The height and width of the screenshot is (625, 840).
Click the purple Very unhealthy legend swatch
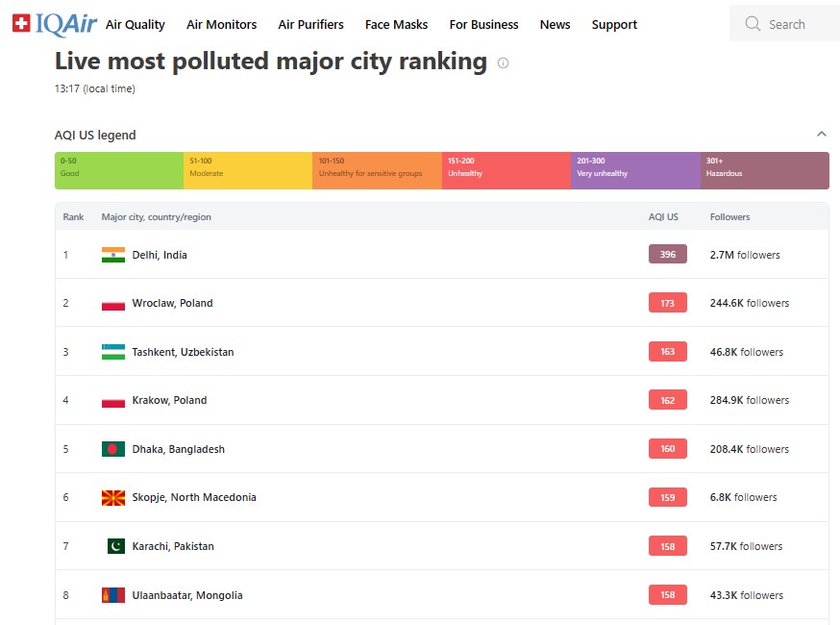pyautogui.click(x=635, y=170)
